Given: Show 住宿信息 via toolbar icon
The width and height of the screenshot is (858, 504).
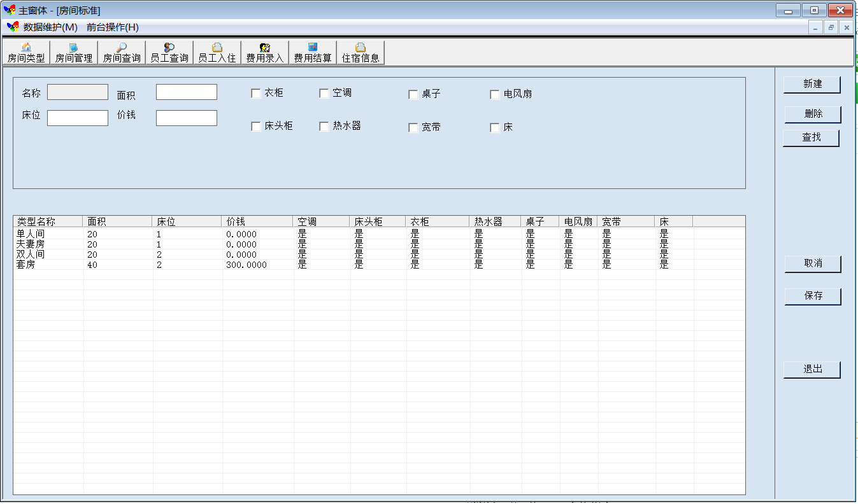Looking at the screenshot, I should point(361,53).
